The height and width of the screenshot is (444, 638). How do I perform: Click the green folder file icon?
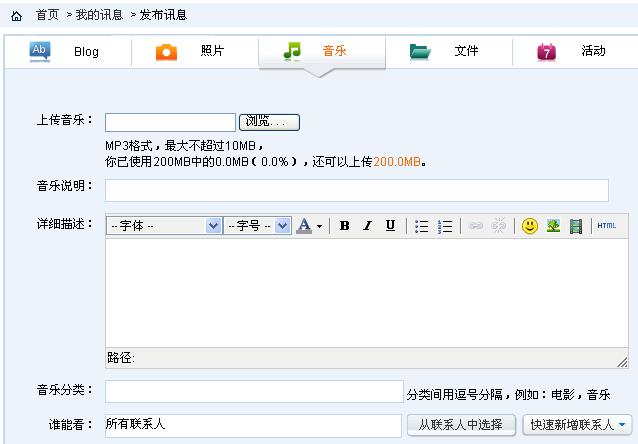(x=420, y=52)
